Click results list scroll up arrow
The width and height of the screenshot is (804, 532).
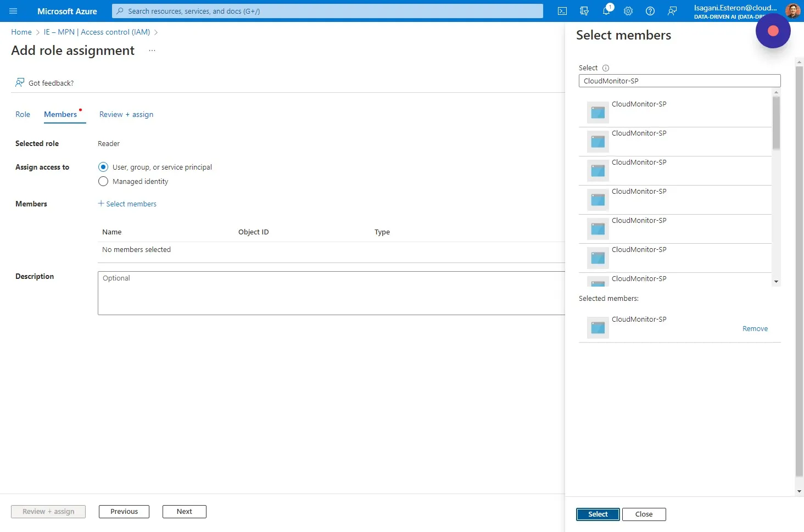pyautogui.click(x=776, y=92)
